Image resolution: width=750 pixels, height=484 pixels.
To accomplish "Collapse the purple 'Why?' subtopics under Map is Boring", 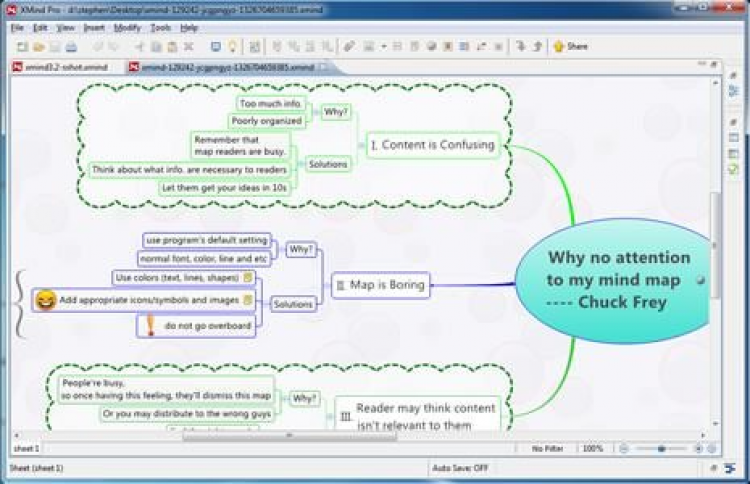I will (281, 249).
